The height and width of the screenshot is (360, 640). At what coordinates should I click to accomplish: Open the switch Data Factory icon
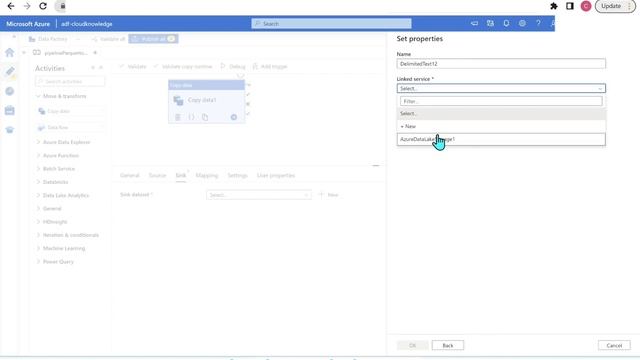click(490, 24)
